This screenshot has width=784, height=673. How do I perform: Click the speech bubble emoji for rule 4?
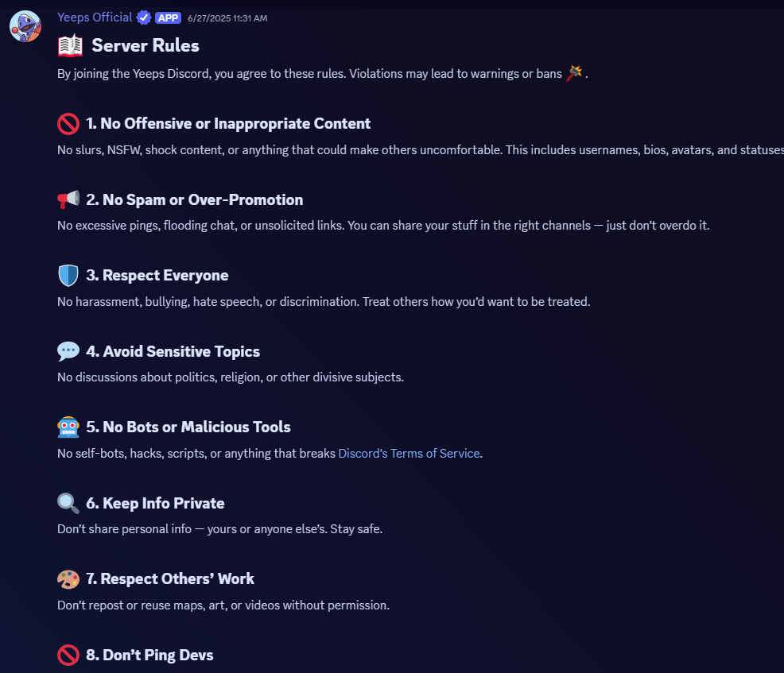click(x=68, y=351)
